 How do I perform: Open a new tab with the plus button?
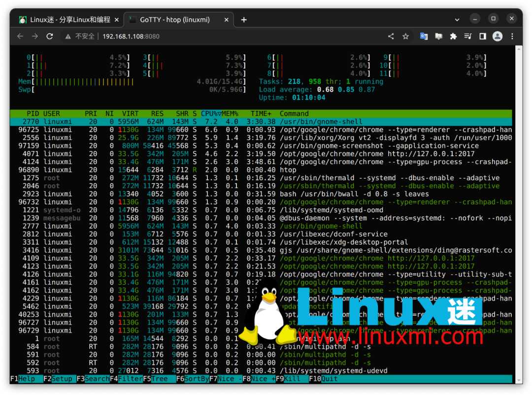coord(243,19)
